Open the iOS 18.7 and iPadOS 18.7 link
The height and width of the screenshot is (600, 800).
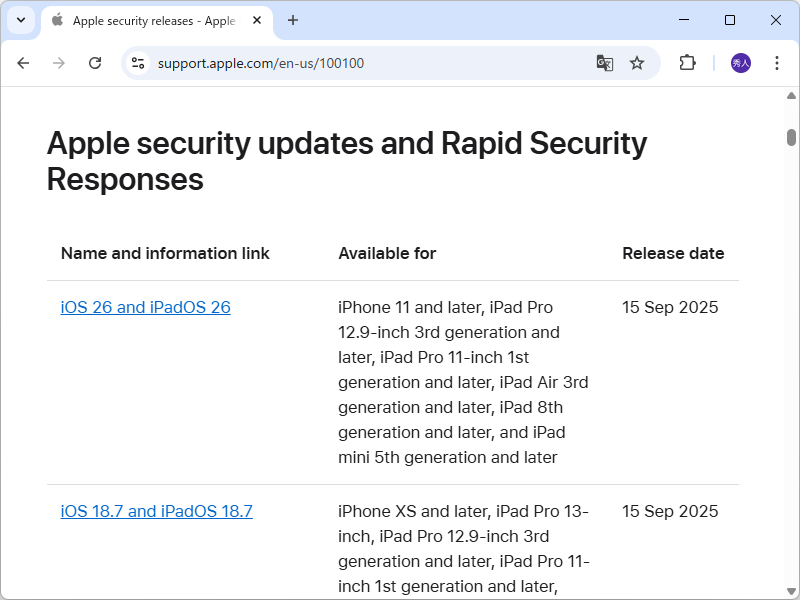[156, 510]
